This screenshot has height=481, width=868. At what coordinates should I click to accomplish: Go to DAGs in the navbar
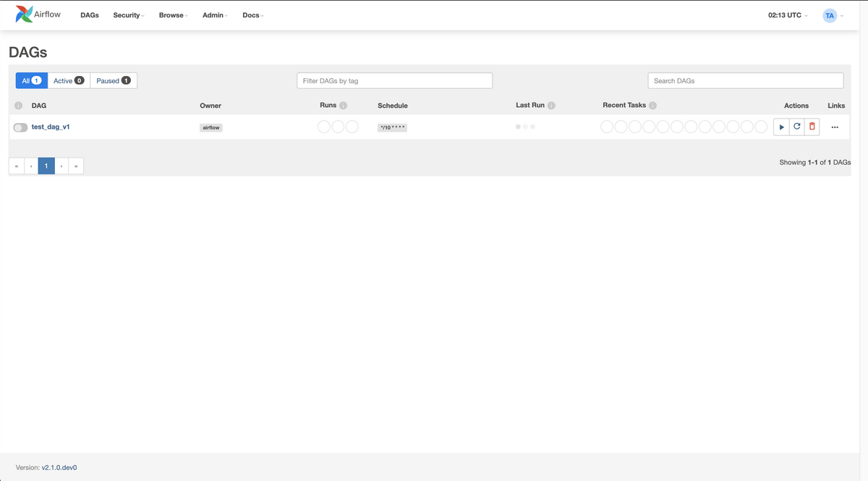click(x=90, y=15)
